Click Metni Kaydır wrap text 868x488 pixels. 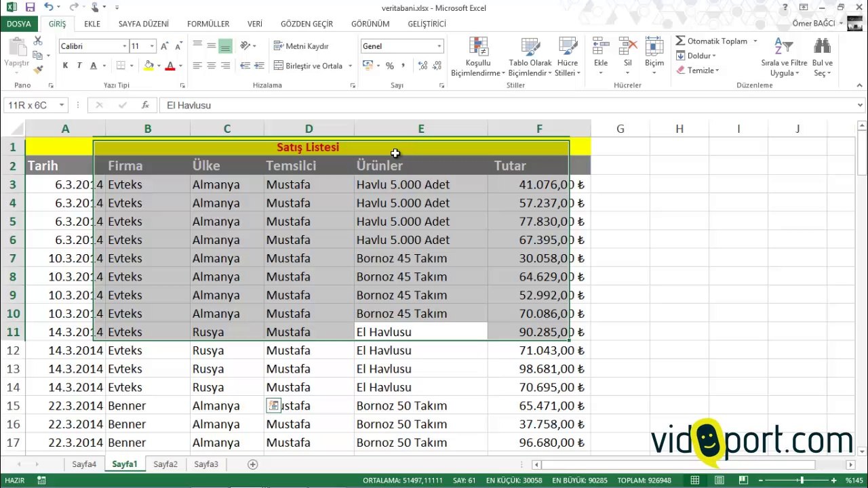click(x=302, y=46)
